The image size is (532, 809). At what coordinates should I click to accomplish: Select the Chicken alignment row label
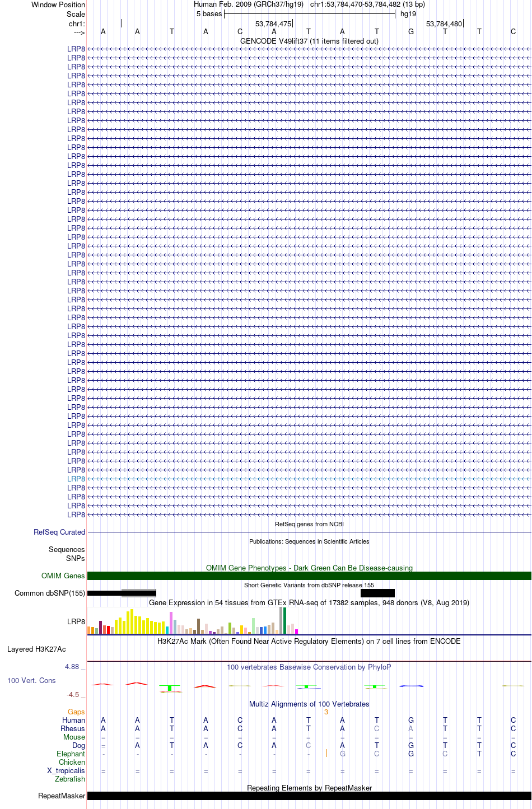(x=72, y=762)
